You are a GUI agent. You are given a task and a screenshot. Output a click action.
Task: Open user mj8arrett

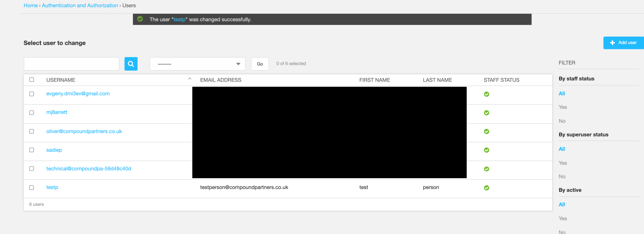click(57, 112)
